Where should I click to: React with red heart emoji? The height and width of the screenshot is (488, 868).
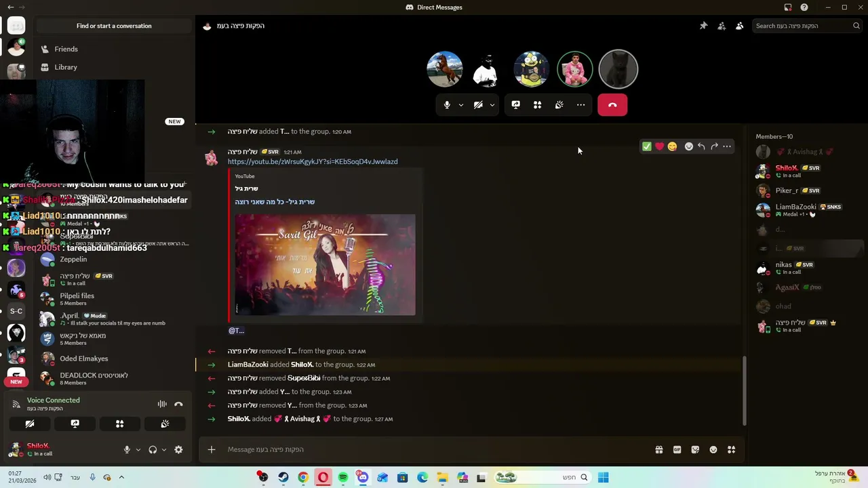click(x=659, y=146)
